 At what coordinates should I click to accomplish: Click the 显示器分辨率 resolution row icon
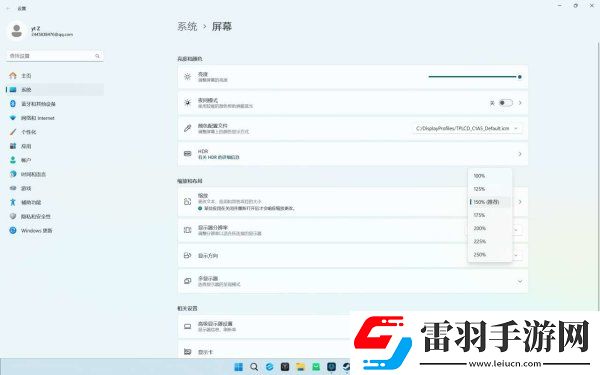[x=188, y=230]
